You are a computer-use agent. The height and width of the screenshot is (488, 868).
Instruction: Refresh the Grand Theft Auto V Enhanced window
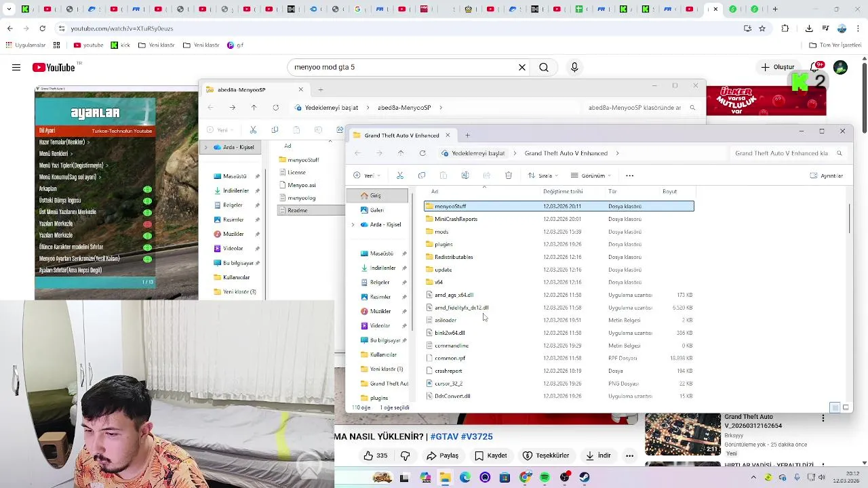click(422, 153)
